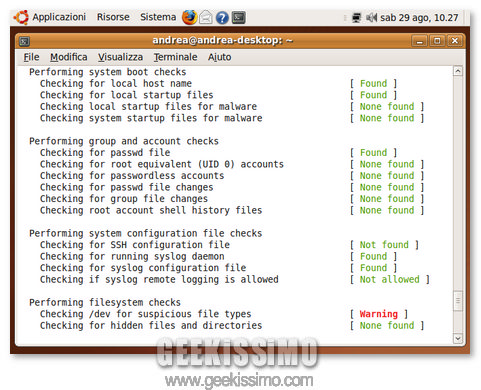Click the terminal window title bar icon
Viewport: 481px width, 390px height.
pos(24,41)
